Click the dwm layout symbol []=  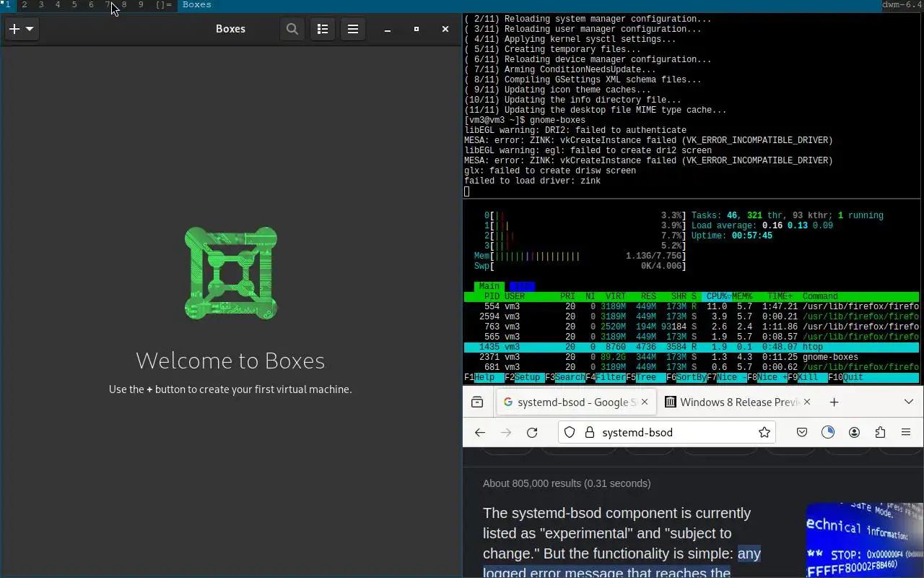point(164,5)
